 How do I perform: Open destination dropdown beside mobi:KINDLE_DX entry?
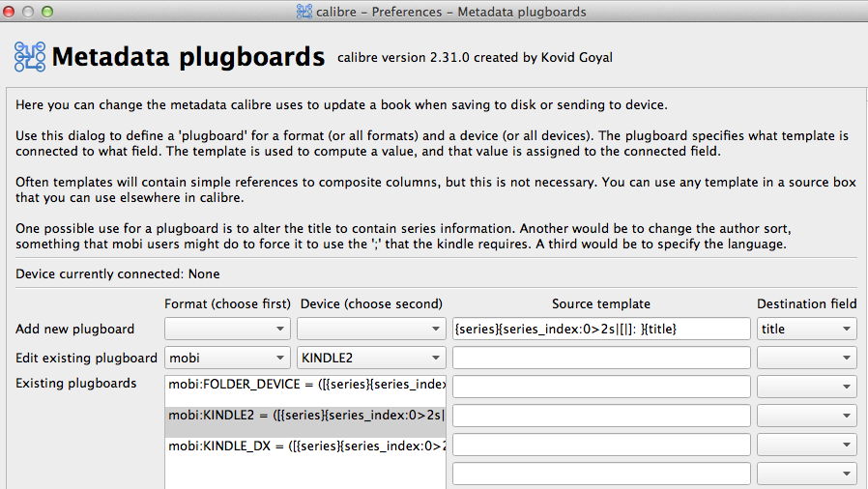tap(807, 446)
